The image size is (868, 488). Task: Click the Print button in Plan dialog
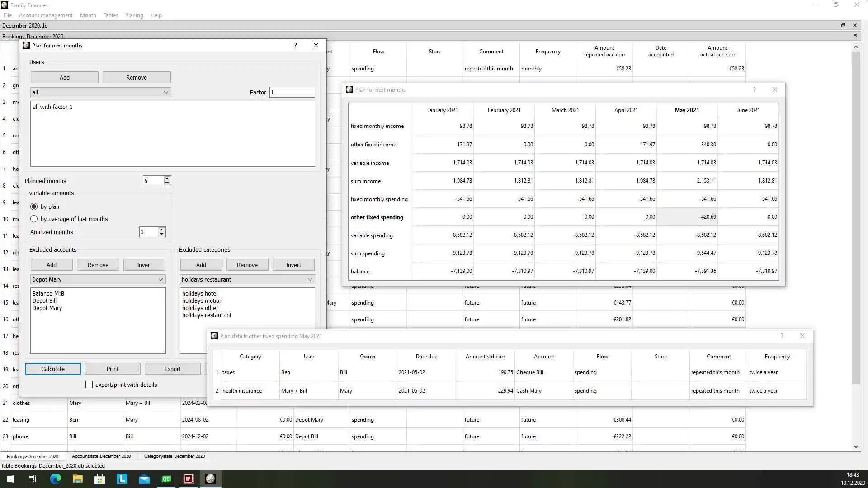coord(112,368)
